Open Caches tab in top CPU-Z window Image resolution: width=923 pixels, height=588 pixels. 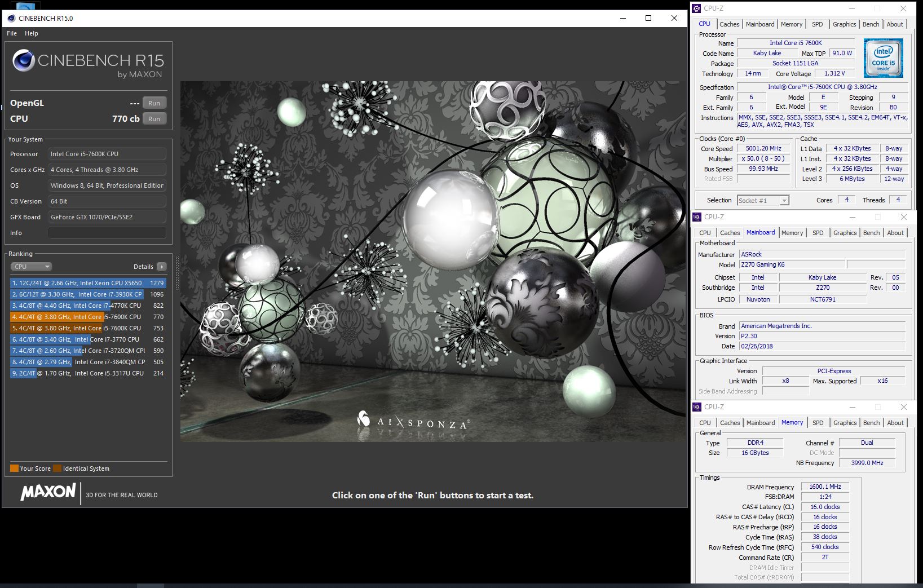pos(729,24)
